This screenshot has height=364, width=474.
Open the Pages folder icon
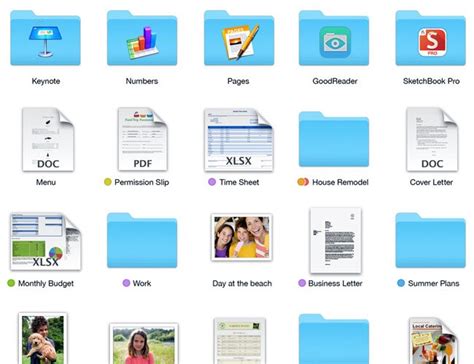pyautogui.click(x=239, y=38)
